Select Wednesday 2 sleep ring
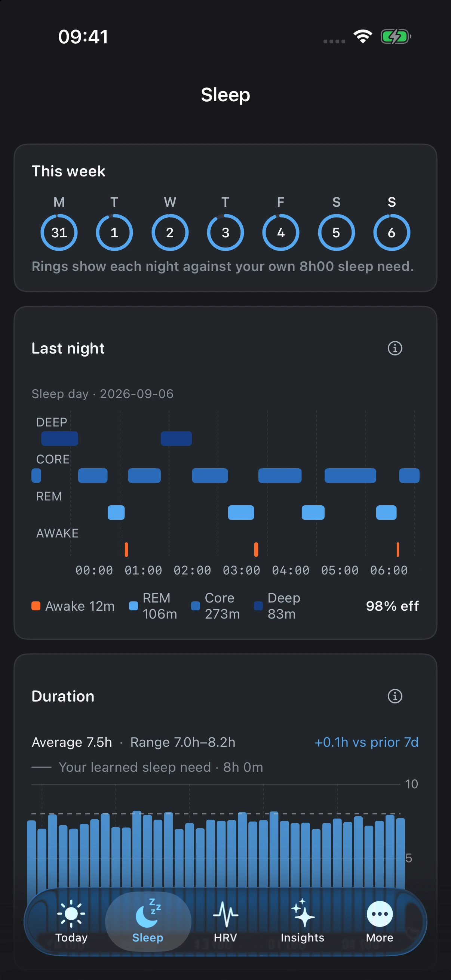Image resolution: width=451 pixels, height=980 pixels. tap(170, 232)
